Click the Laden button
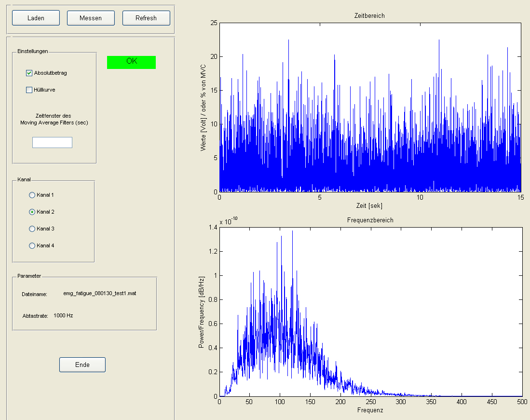This screenshot has width=530, height=420. pos(36,18)
